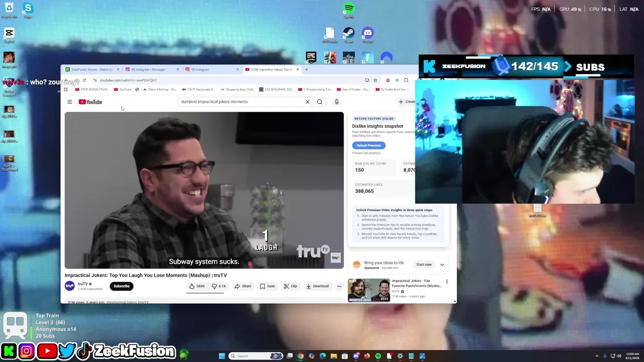Open a new browser tab

click(306, 69)
